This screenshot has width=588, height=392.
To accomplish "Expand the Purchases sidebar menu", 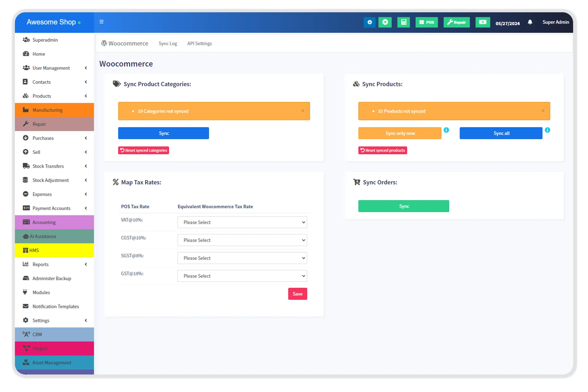I will [54, 138].
